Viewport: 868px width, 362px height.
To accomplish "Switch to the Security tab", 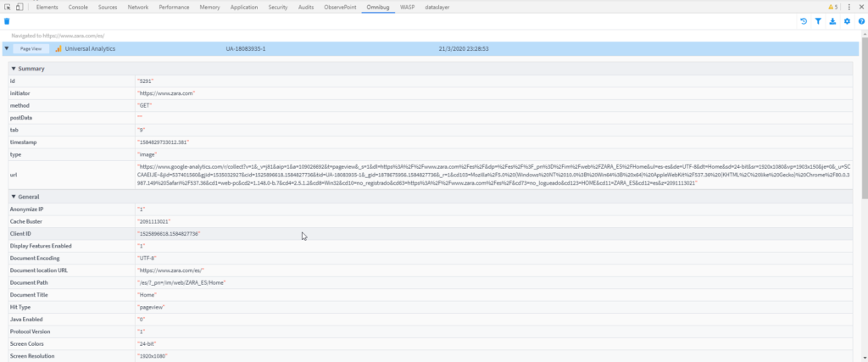I will pyautogui.click(x=278, y=7).
